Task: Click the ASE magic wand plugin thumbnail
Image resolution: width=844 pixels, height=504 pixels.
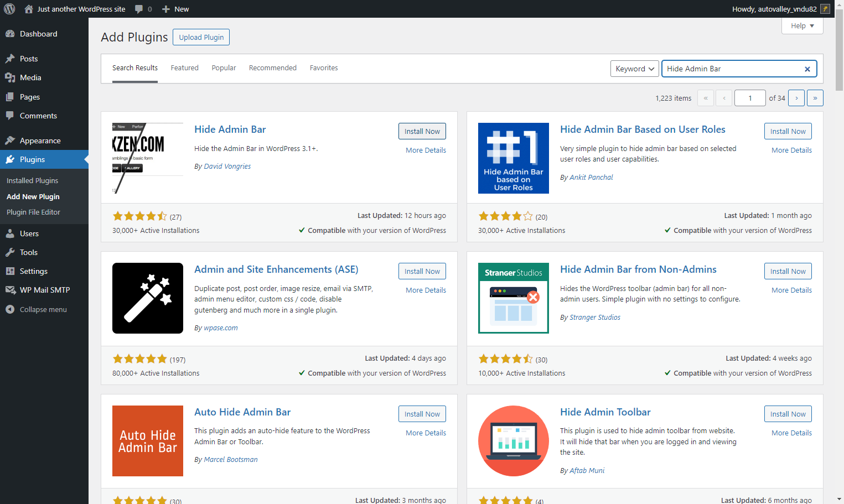Action: [148, 298]
